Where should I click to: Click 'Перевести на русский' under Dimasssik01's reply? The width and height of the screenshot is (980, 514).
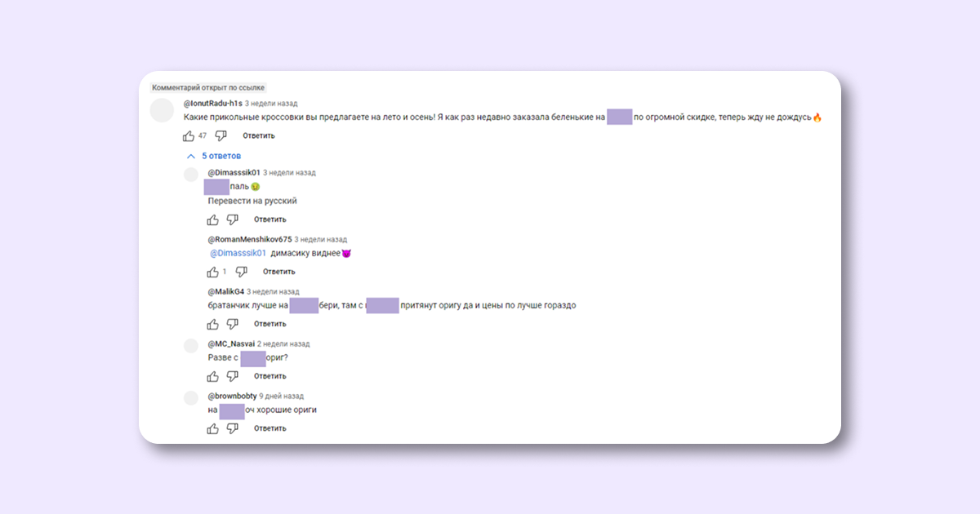coord(252,201)
